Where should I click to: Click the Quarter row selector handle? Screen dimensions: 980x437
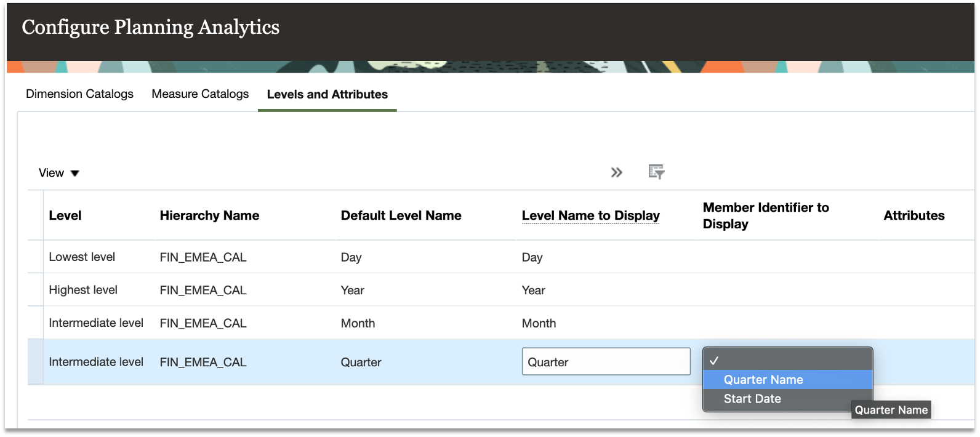tap(36, 362)
